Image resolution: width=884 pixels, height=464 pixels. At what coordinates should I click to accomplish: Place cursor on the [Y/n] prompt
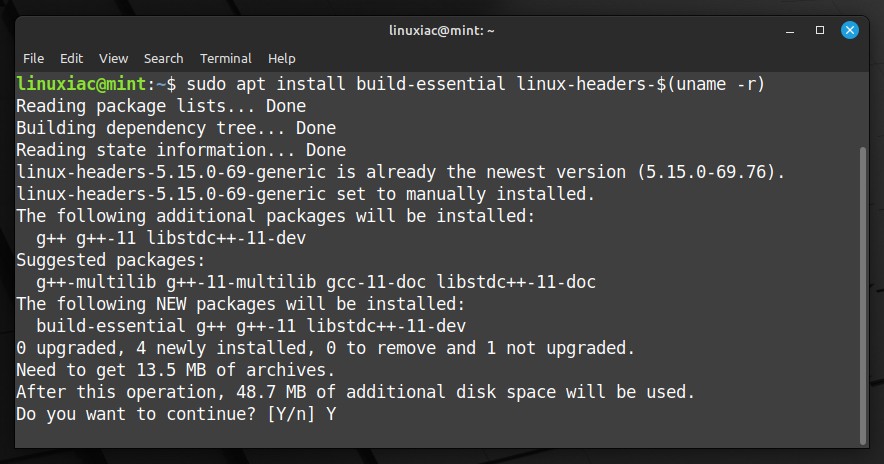(291, 414)
